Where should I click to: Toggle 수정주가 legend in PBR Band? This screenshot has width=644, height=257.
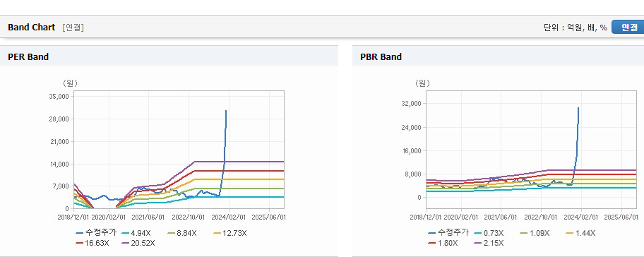coord(448,233)
